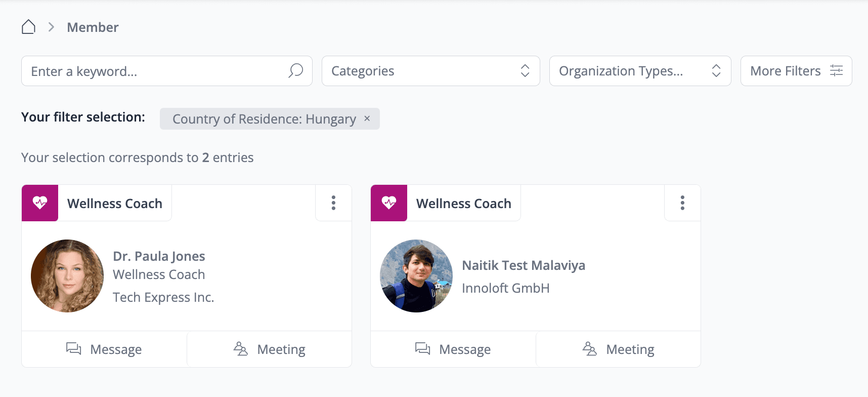Send a message to Naitik Test Malaviya
The height and width of the screenshot is (397, 868).
(x=453, y=349)
